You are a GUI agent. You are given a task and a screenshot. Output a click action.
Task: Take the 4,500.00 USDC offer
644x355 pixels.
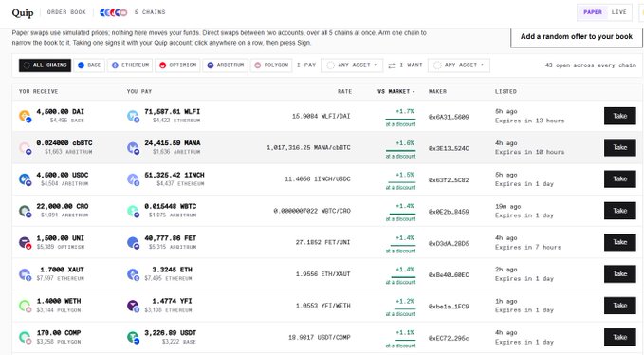pos(619,179)
